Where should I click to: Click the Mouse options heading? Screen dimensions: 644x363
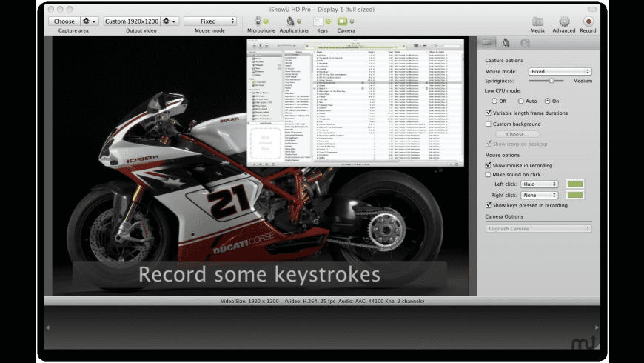click(x=503, y=155)
